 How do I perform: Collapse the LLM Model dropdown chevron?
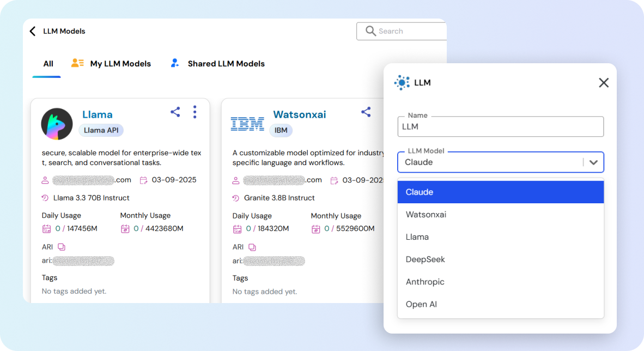coord(593,162)
